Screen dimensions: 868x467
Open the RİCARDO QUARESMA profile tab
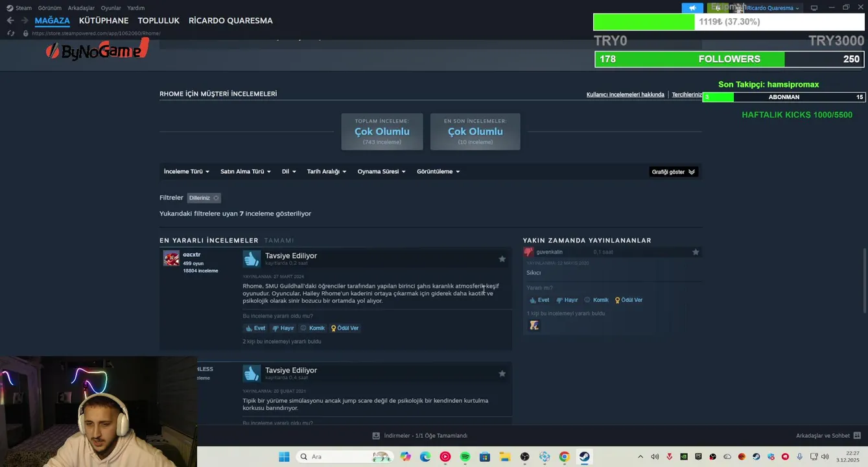coord(231,21)
